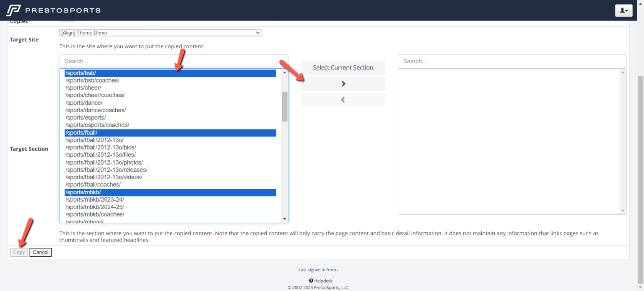Click the Helpdesk question mark icon
Viewport: 644px width, 291px height.
pyautogui.click(x=311, y=281)
